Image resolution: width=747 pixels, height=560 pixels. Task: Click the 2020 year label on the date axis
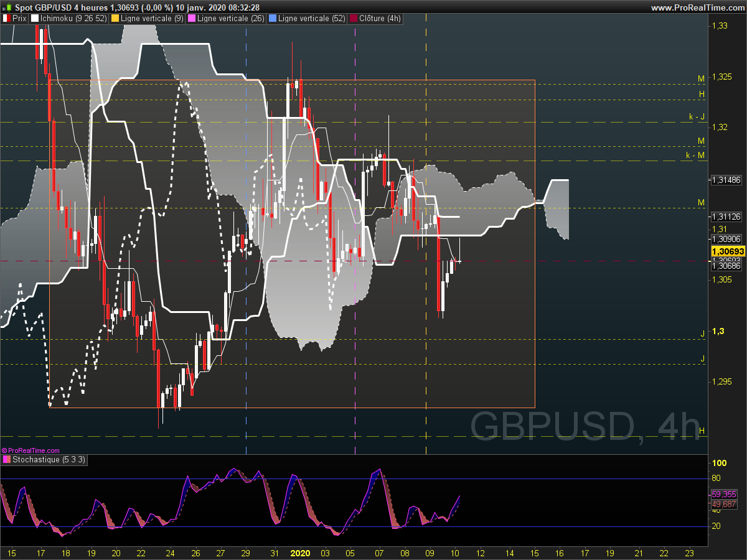pyautogui.click(x=301, y=553)
